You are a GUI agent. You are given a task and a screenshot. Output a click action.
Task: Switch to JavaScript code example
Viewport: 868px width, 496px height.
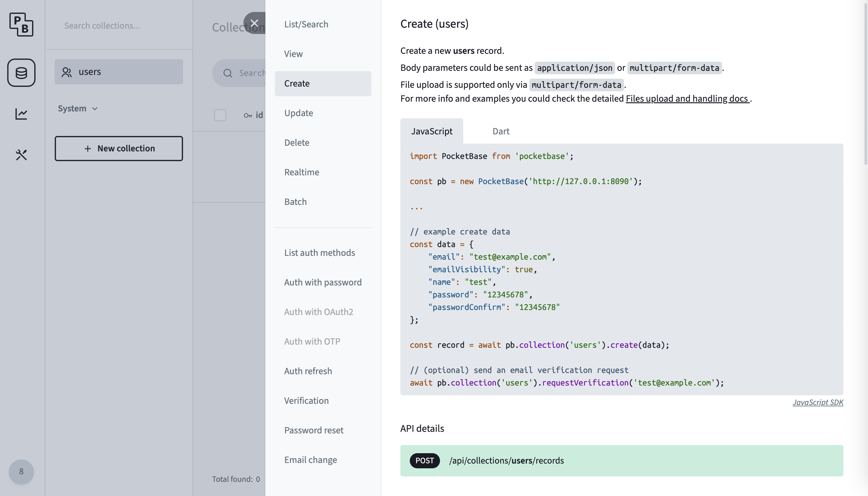click(x=431, y=131)
